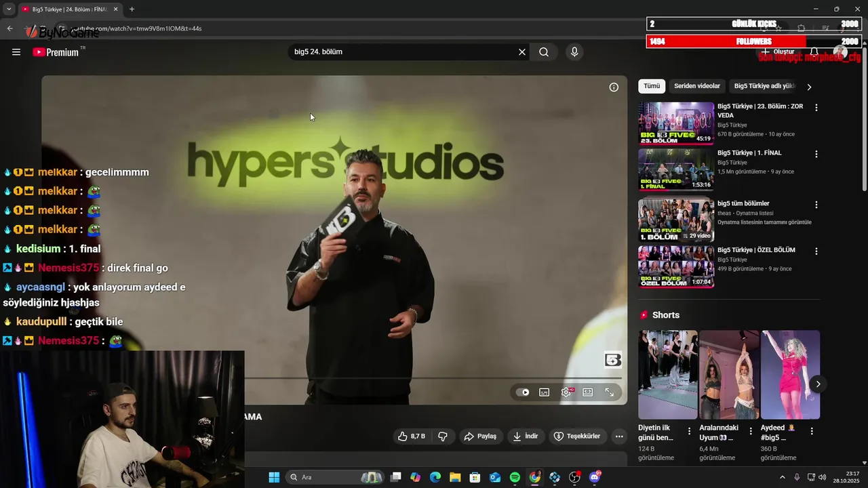
Task: Open the Aralarındaki Uyum short thumbnail
Action: [x=729, y=375]
